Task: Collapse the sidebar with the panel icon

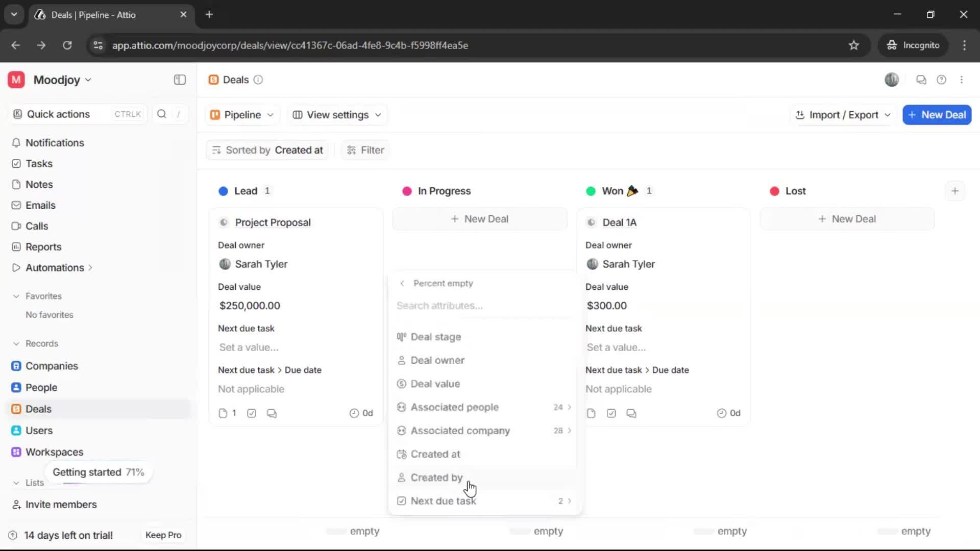Action: click(x=179, y=80)
